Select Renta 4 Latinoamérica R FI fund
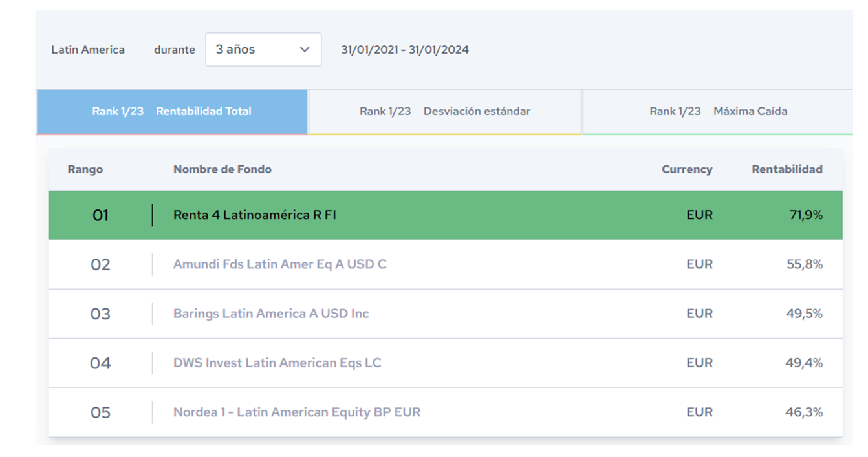The image size is (868, 457). tap(254, 215)
